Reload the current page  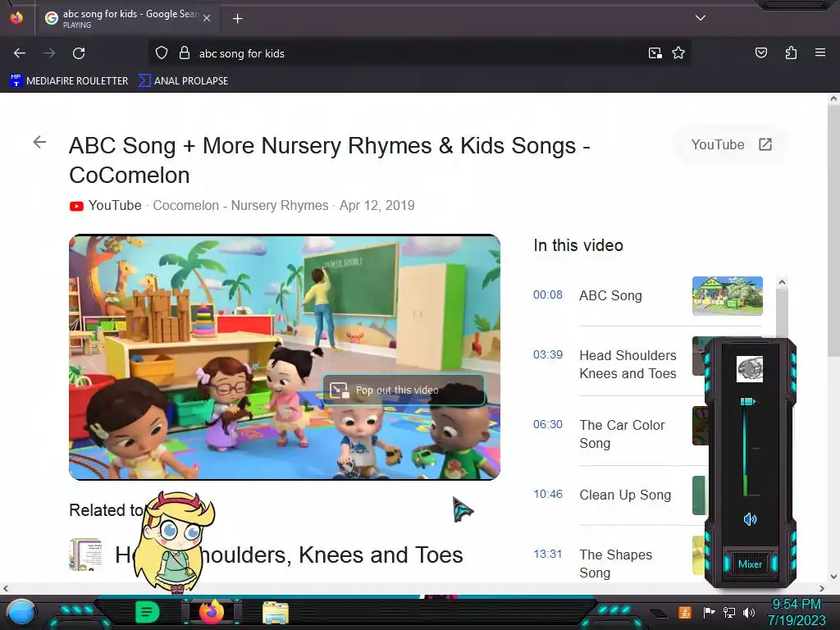tap(79, 53)
